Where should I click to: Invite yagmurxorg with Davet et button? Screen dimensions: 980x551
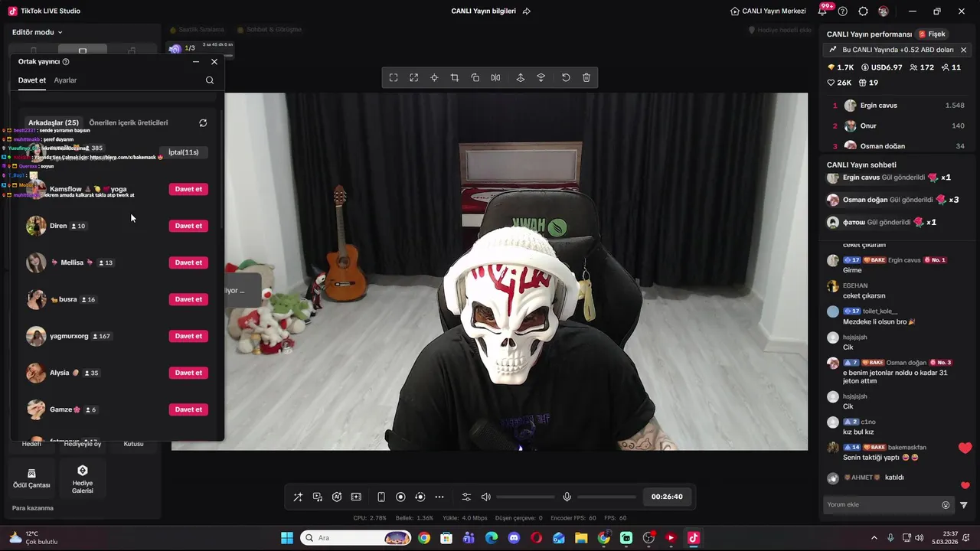[x=188, y=336]
